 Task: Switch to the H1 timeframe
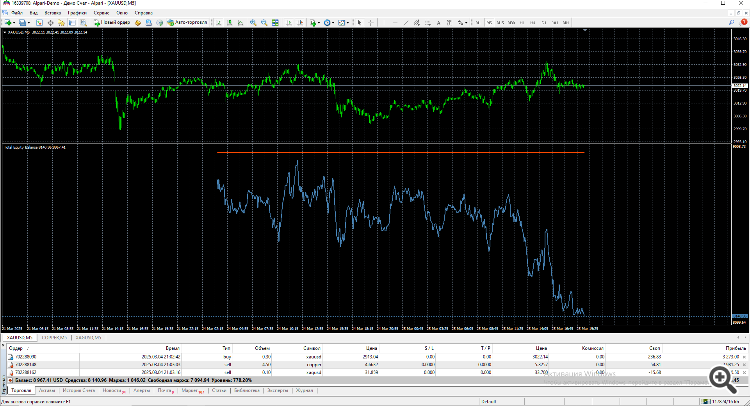pyautogui.click(x=522, y=22)
